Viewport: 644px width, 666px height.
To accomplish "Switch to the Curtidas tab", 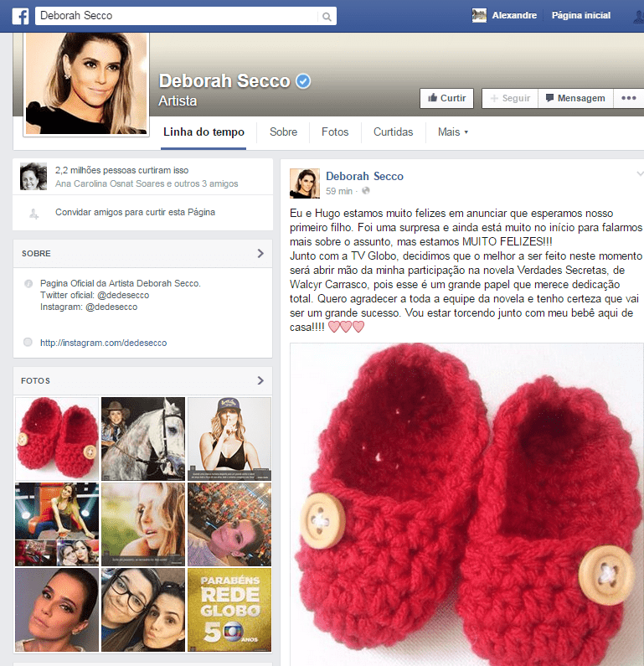I will (393, 132).
